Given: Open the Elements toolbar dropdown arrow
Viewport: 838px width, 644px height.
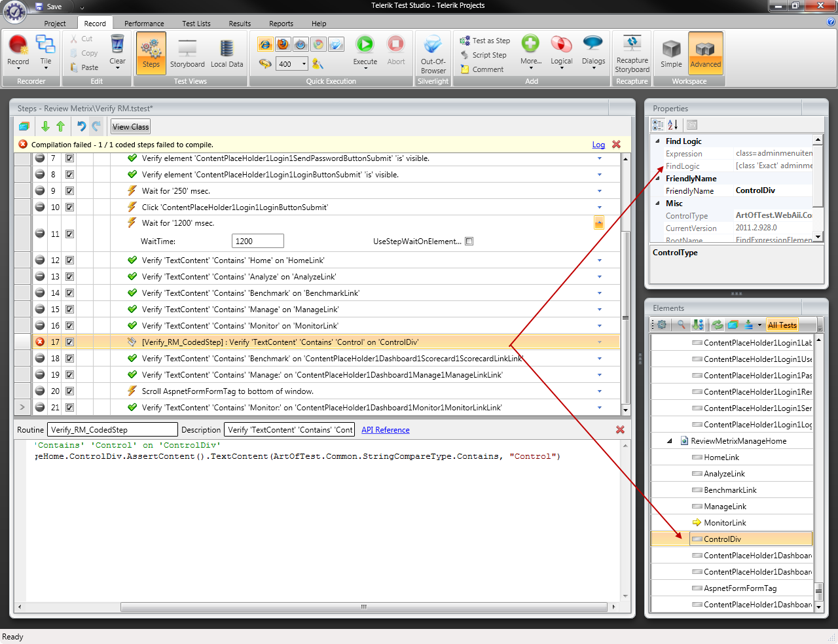Looking at the screenshot, I should coord(759,325).
